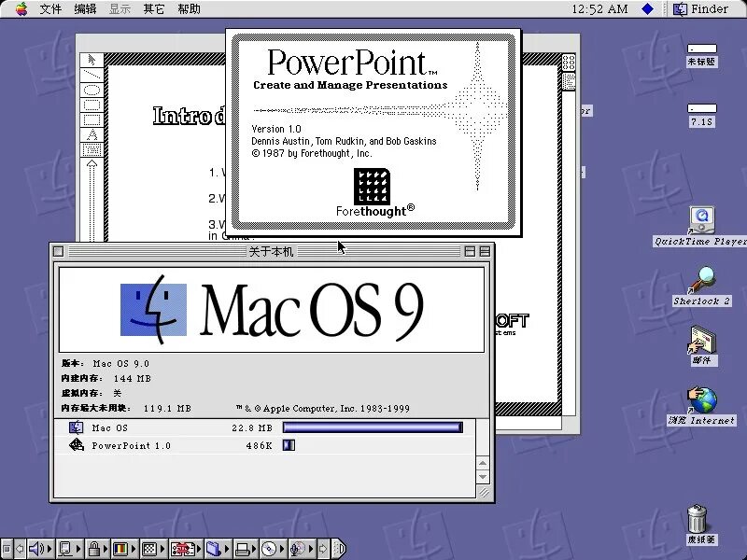Click the scroll up arrow in 关于本机

click(x=483, y=463)
